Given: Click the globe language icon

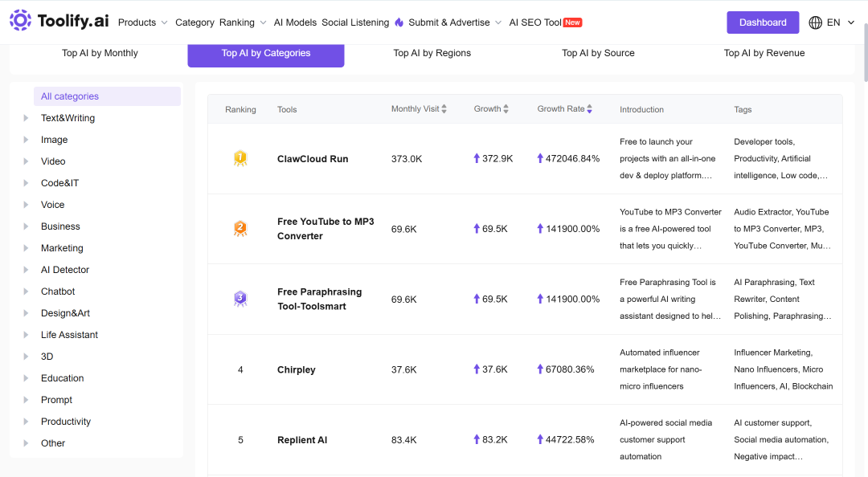Looking at the screenshot, I should pos(815,22).
